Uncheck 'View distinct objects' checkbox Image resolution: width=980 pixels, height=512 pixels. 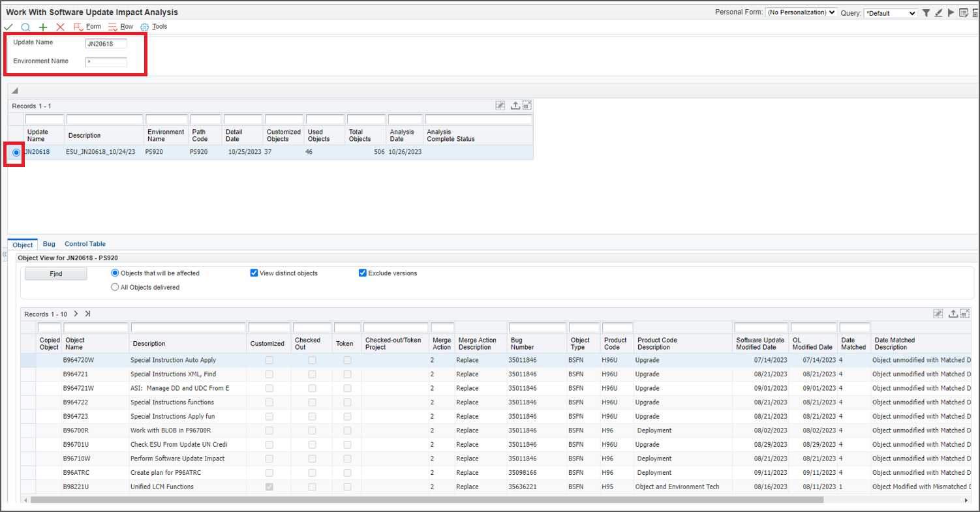pos(254,273)
